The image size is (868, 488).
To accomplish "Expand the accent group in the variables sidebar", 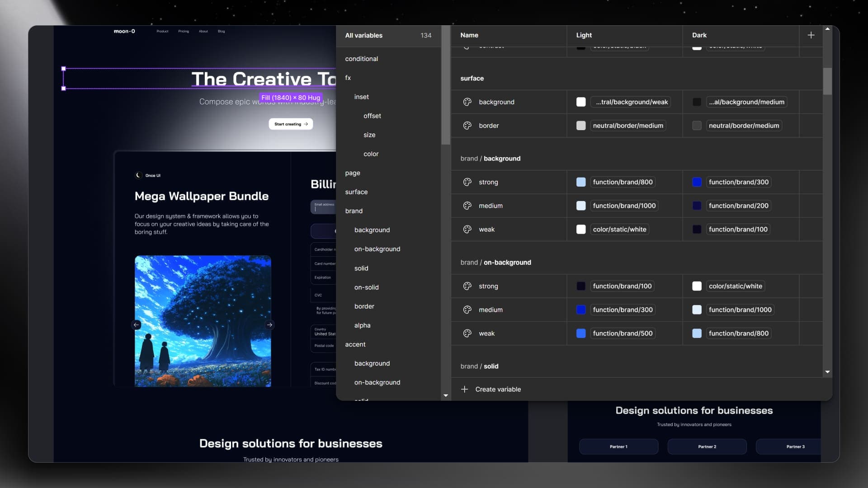I will pos(355,344).
